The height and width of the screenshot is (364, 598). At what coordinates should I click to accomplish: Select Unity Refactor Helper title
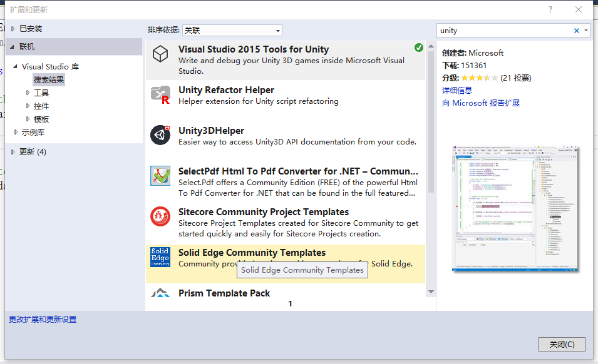226,90
